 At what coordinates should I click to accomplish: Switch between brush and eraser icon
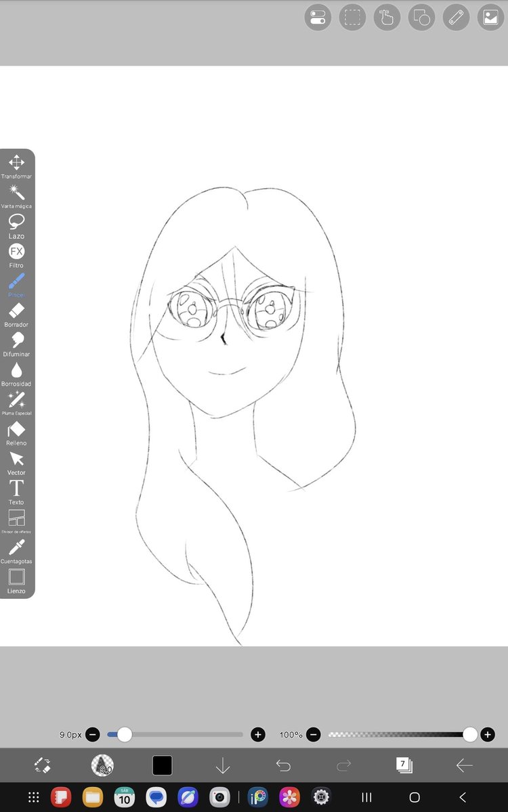(x=42, y=765)
